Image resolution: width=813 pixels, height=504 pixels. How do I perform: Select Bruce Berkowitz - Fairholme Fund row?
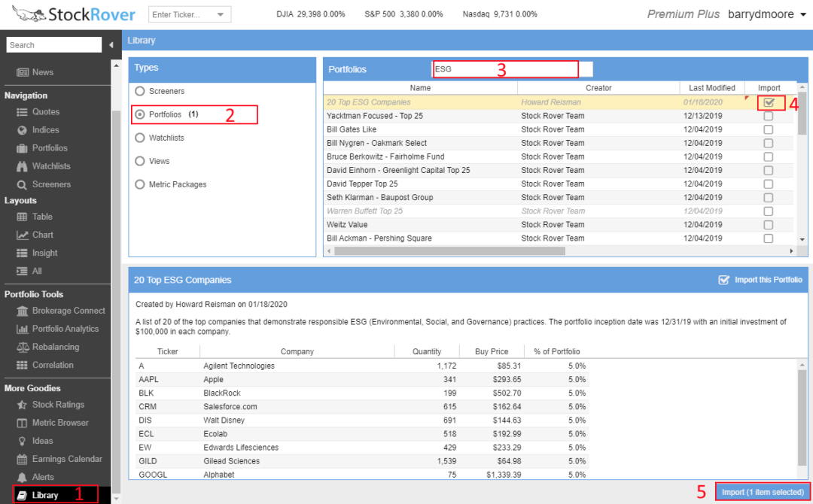click(x=559, y=157)
